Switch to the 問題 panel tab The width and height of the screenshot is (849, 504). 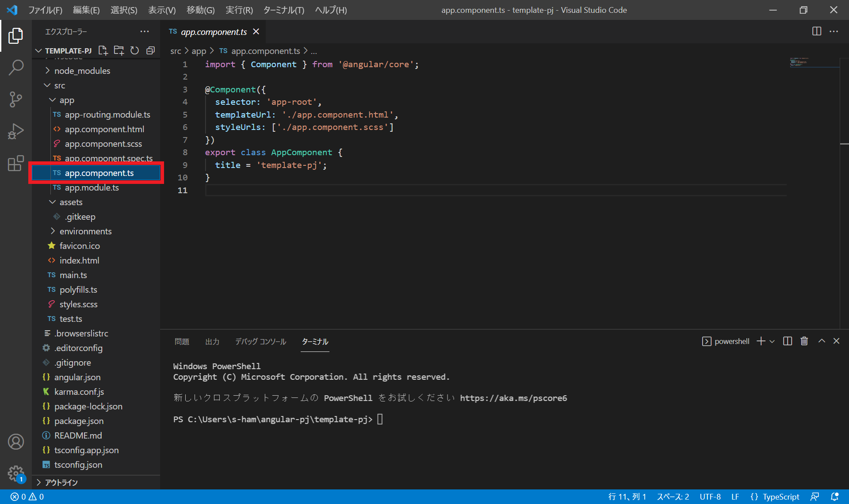coord(182,341)
